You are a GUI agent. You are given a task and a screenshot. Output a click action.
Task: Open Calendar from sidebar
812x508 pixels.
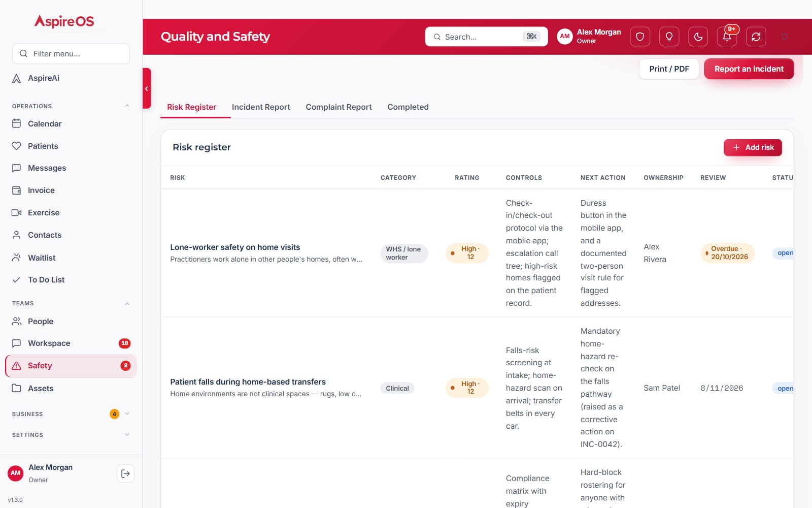tap(71, 123)
